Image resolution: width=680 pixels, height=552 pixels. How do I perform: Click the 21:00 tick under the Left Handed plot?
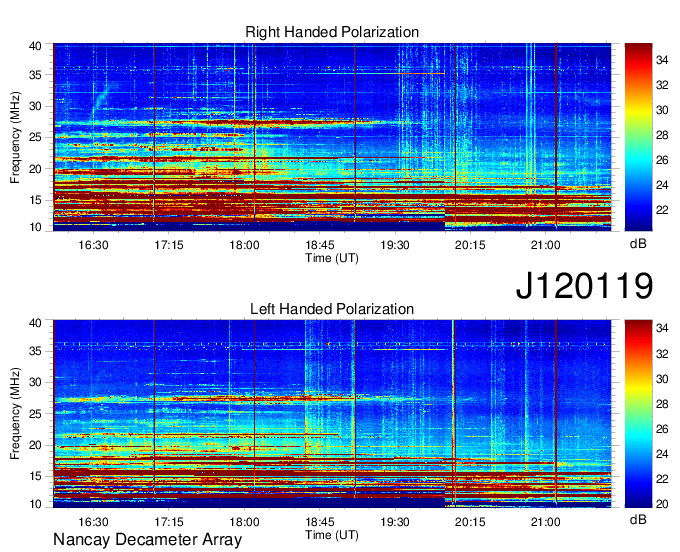546,522
